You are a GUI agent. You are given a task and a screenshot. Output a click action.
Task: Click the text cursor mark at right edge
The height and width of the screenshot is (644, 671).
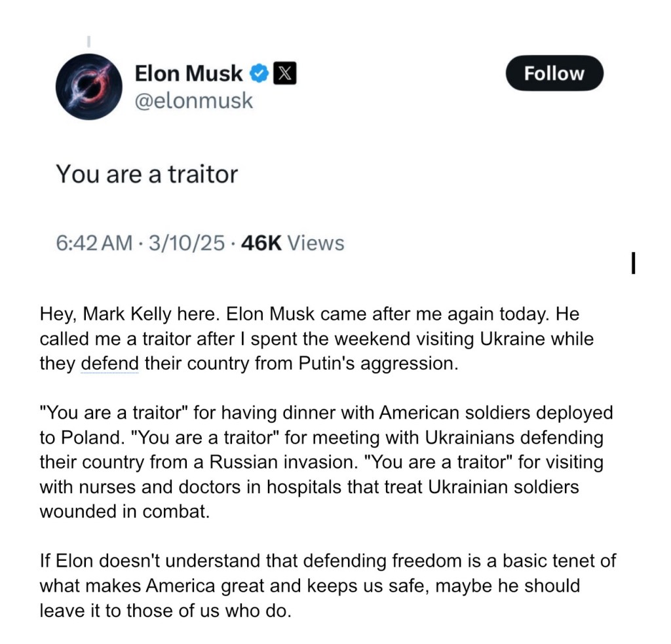(633, 263)
